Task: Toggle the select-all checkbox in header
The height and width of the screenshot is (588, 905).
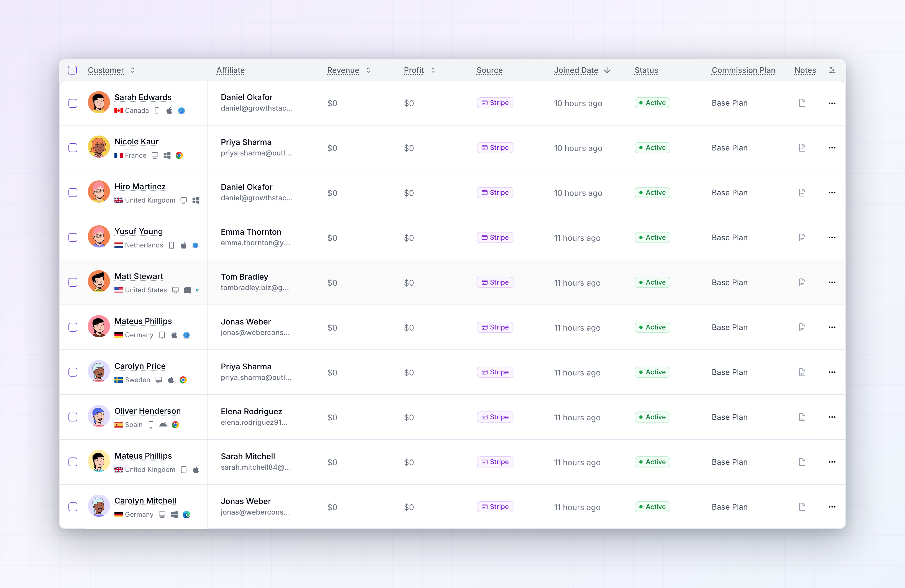Action: [x=72, y=70]
